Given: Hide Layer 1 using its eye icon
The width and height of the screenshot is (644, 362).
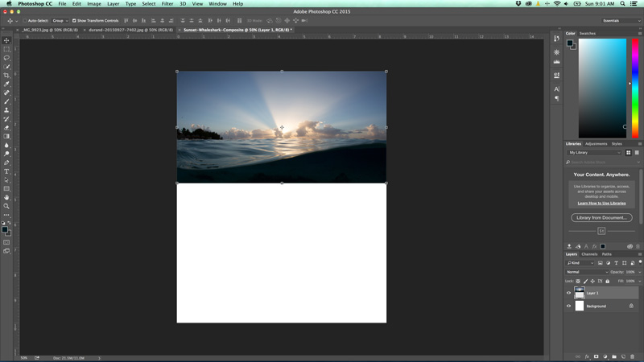Looking at the screenshot, I should click(x=568, y=293).
